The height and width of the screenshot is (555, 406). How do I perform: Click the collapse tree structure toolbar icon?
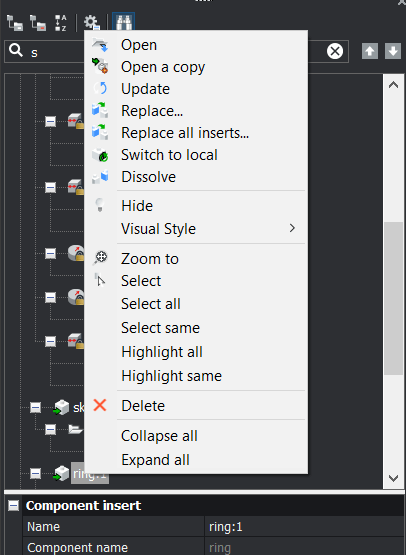38,23
